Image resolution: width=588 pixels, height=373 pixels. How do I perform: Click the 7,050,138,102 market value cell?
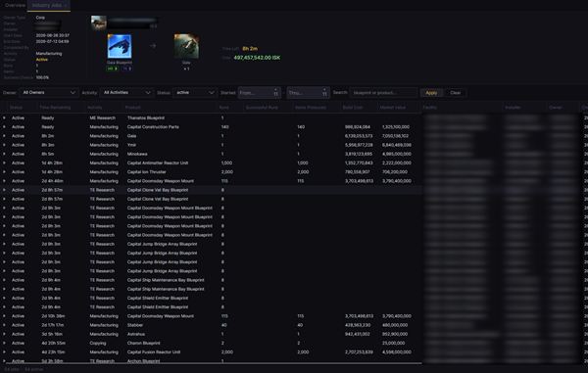[x=395, y=136]
